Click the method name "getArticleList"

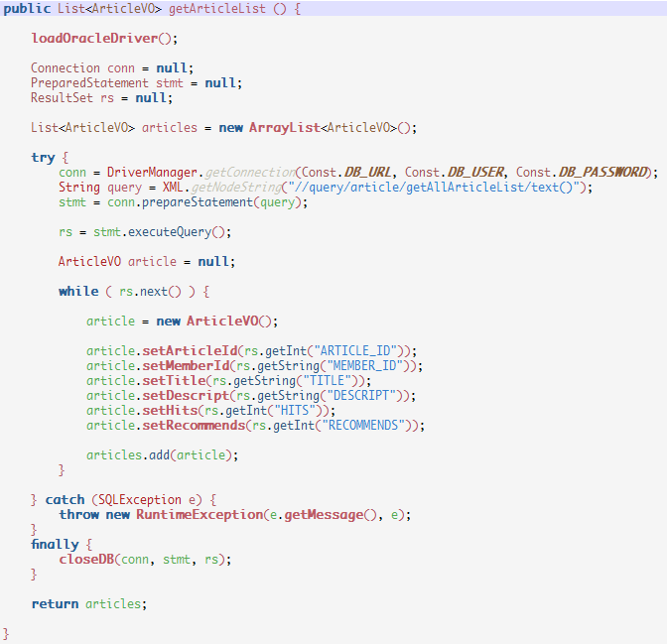[217, 9]
